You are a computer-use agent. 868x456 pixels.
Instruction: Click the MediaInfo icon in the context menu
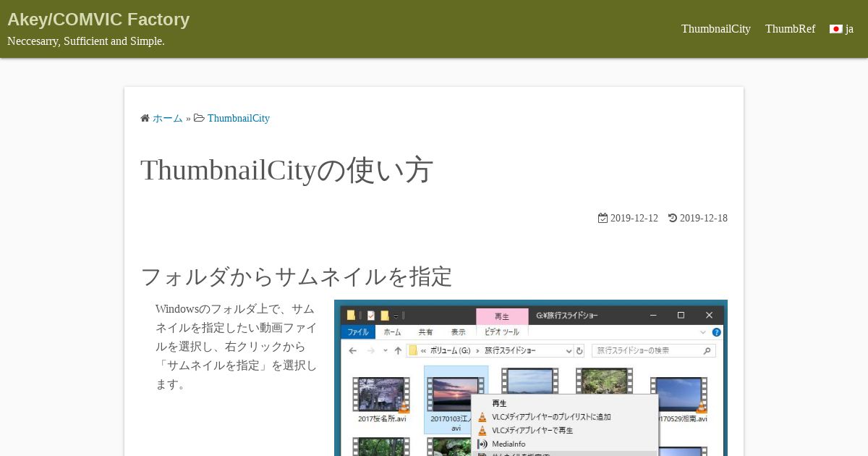pyautogui.click(x=482, y=444)
